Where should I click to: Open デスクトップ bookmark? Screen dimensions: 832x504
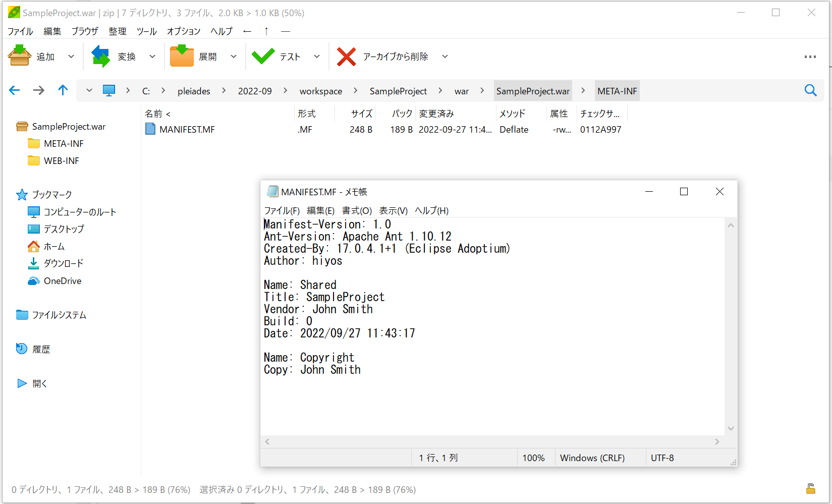[64, 229]
